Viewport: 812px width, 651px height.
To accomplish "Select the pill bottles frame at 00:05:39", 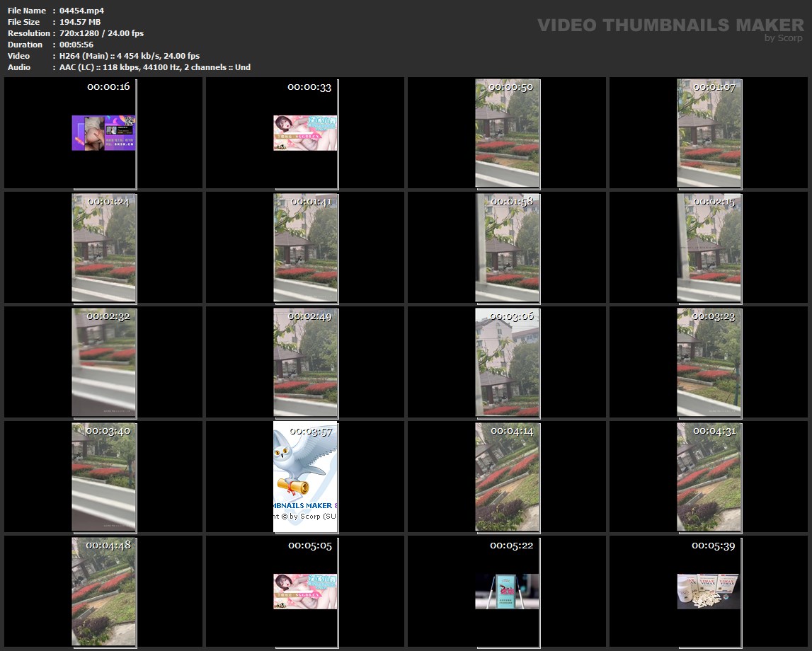I will (x=709, y=592).
